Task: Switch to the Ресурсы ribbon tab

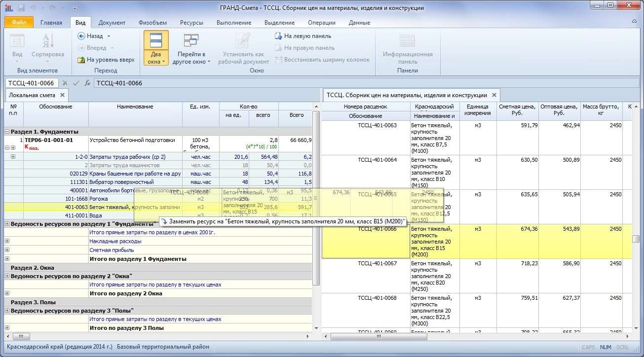Action: 191,23
